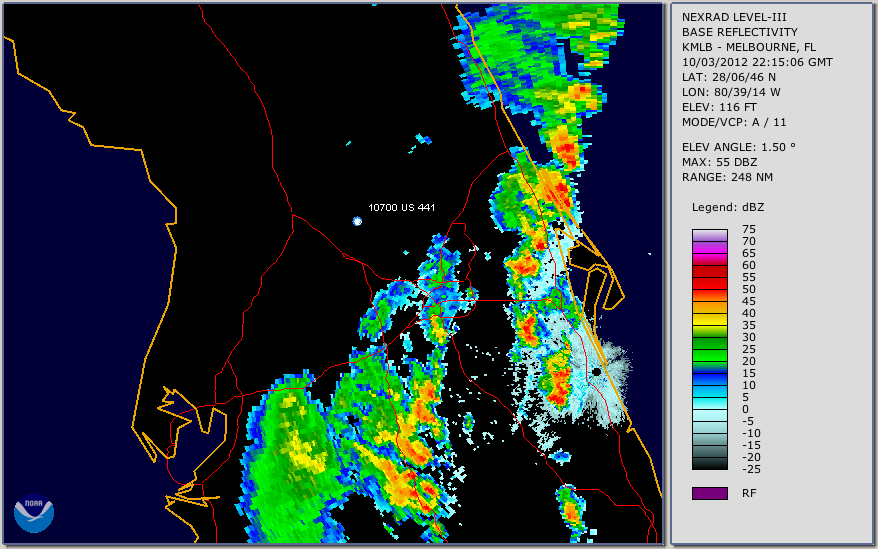Select "NEXRAD LEVEL-III" header text
878x549 pixels.
click(x=734, y=17)
